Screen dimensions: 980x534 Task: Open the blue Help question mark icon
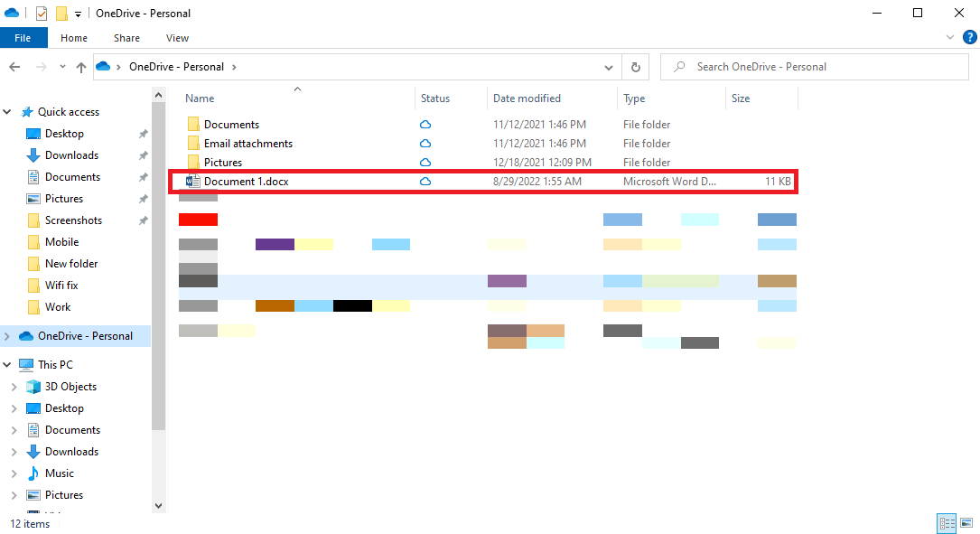pyautogui.click(x=969, y=38)
